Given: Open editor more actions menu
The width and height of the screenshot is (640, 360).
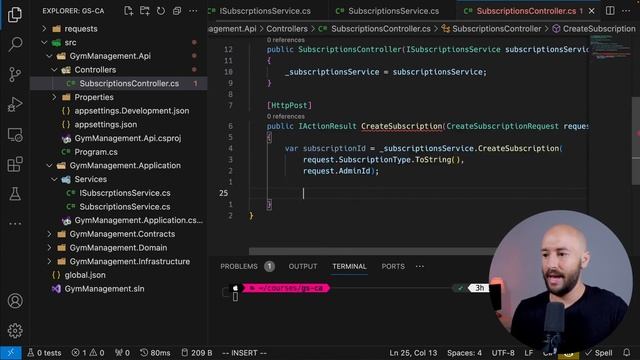Looking at the screenshot, I should point(626,11).
